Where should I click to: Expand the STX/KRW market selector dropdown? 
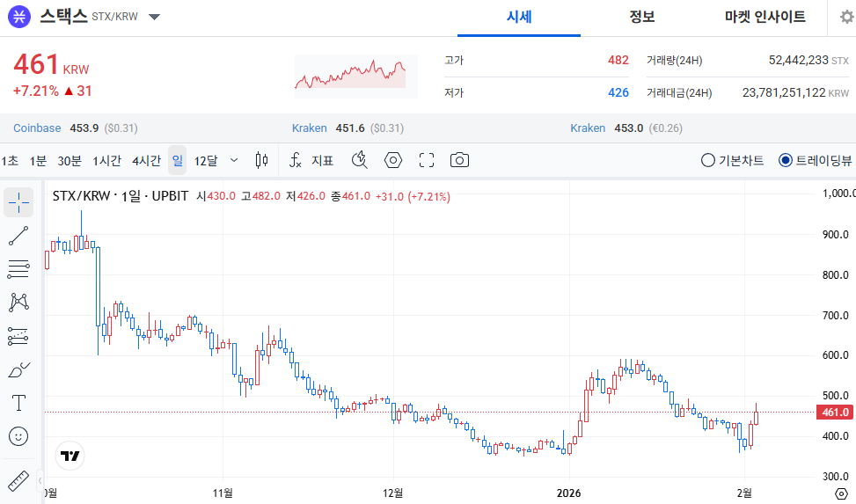154,17
